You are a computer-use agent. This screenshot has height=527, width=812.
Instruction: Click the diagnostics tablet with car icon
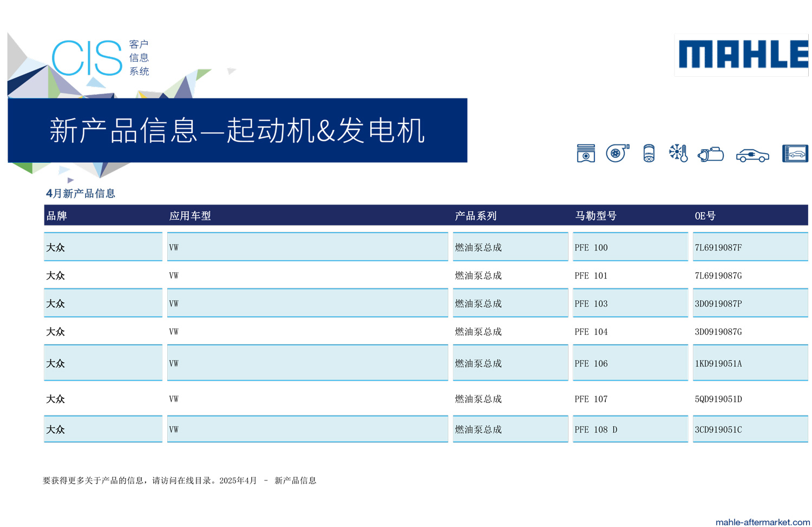795,154
